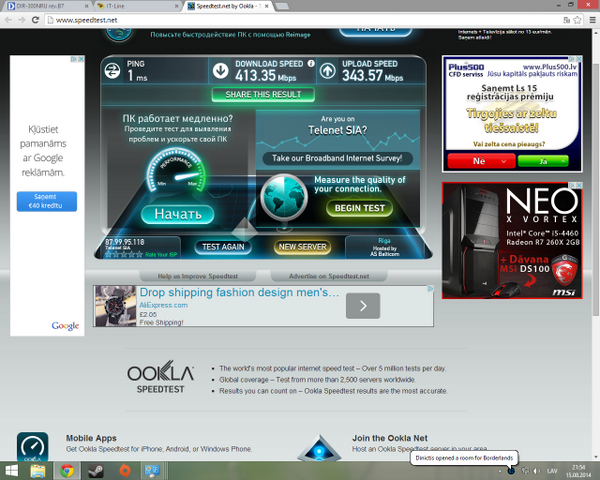Open the control panel taskbar icon

tap(152, 471)
